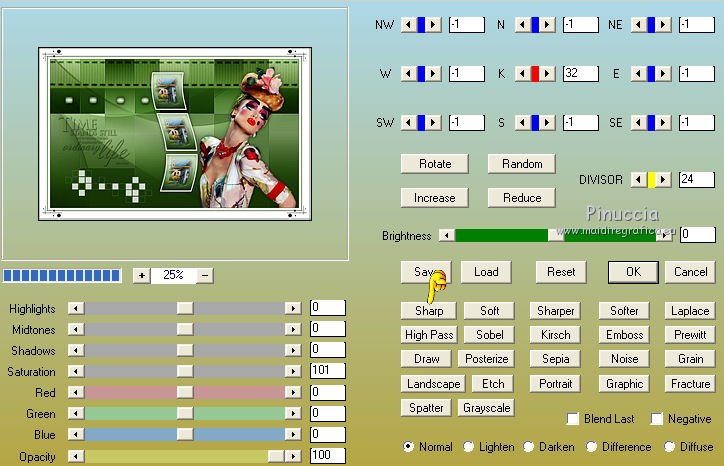Increase the E value with its right arrow
The image size is (724, 466).
click(x=663, y=73)
